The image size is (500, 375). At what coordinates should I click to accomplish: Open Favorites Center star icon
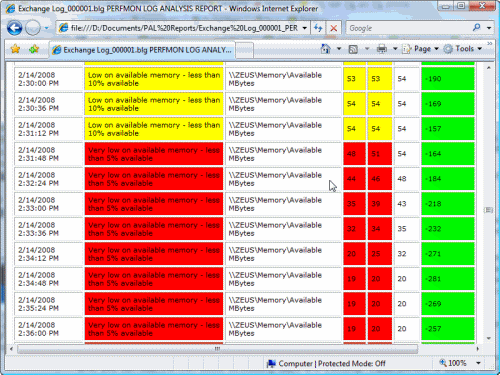coord(15,49)
